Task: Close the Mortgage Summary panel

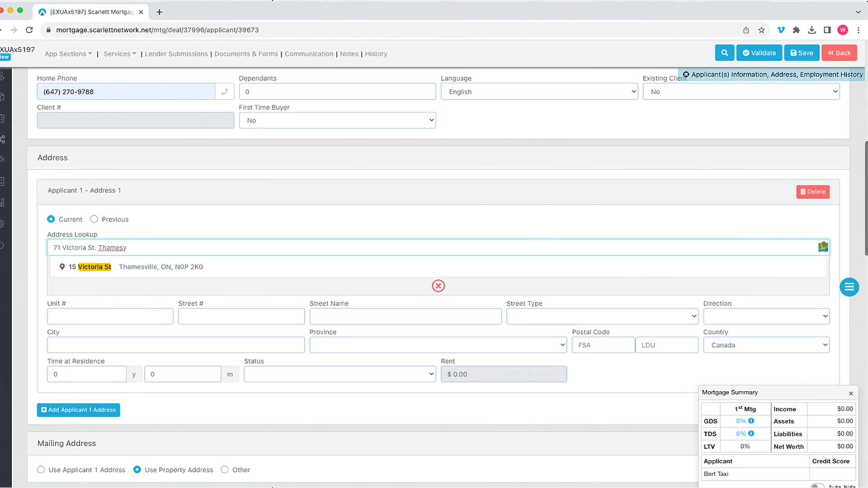Action: coord(851,393)
